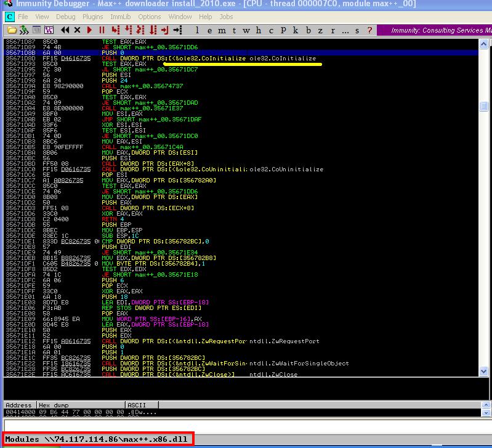
Task: Click the disassembly scrollbar down arrow
Action: tap(483, 372)
